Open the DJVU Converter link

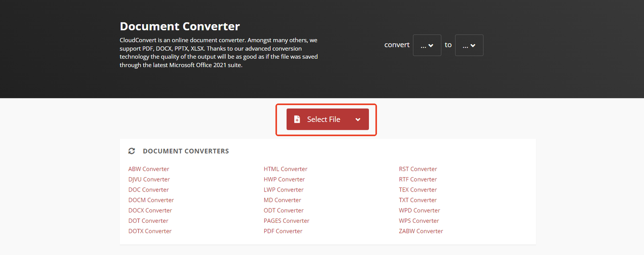point(149,179)
